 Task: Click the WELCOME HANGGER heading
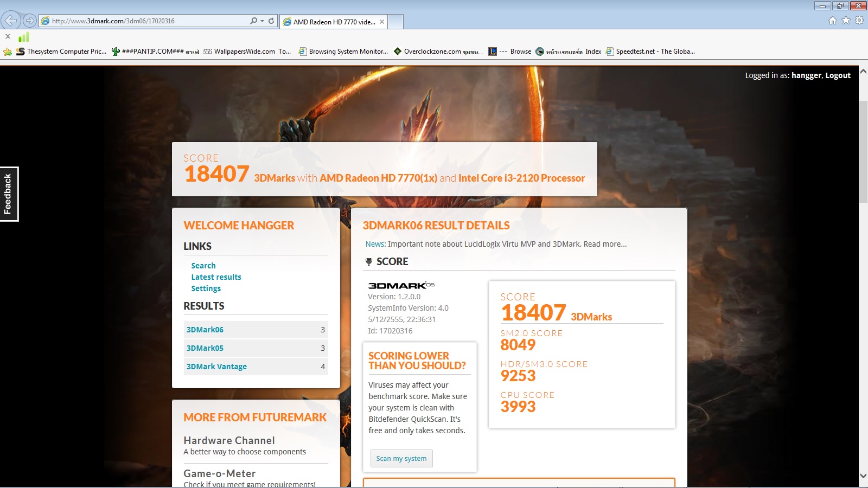[239, 226]
